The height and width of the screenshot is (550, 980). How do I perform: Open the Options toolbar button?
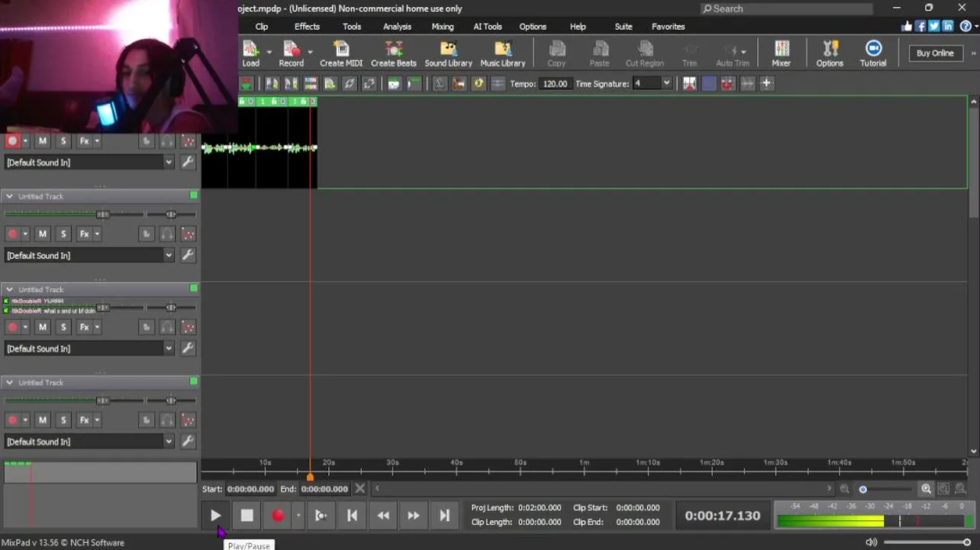pyautogui.click(x=830, y=53)
